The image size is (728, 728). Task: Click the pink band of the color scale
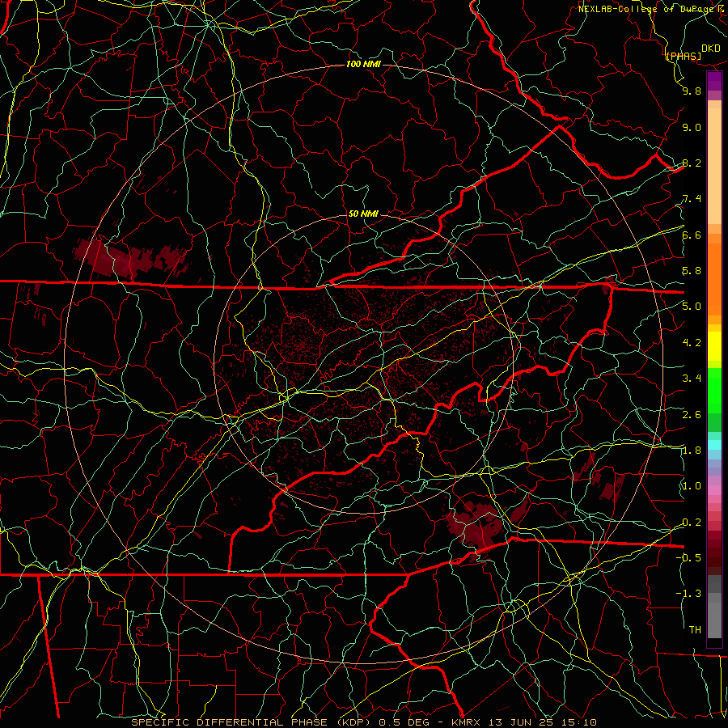point(714,490)
